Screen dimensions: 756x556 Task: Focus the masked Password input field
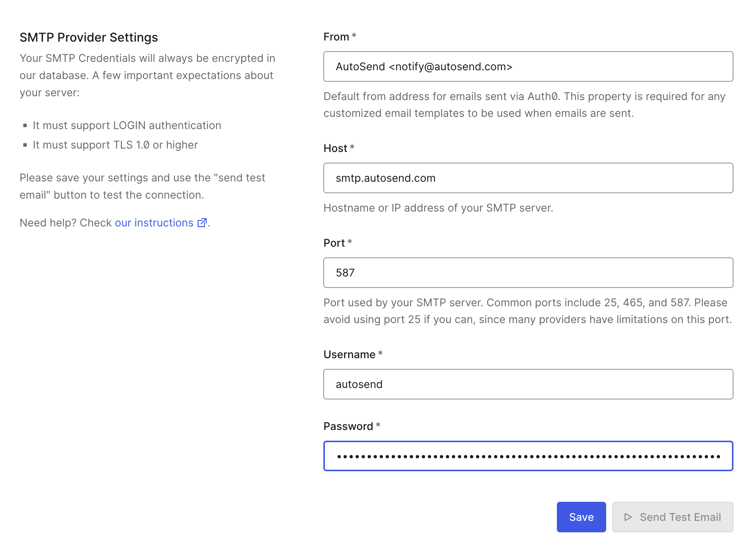528,456
